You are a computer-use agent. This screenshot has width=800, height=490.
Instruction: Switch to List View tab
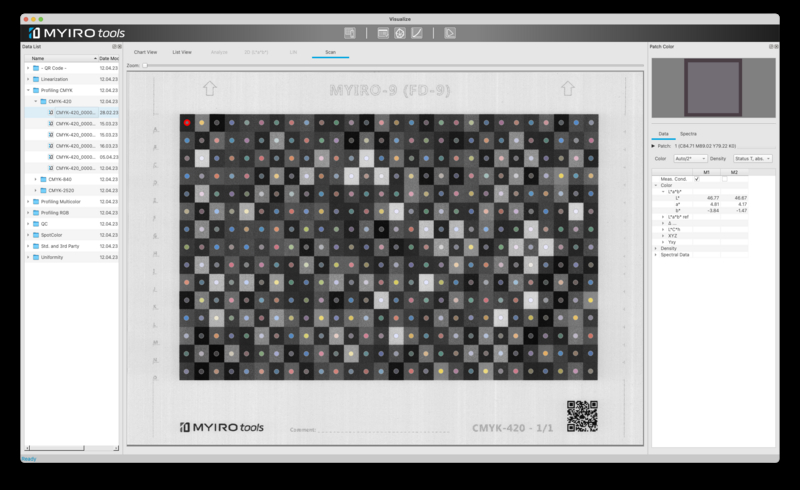(x=182, y=52)
